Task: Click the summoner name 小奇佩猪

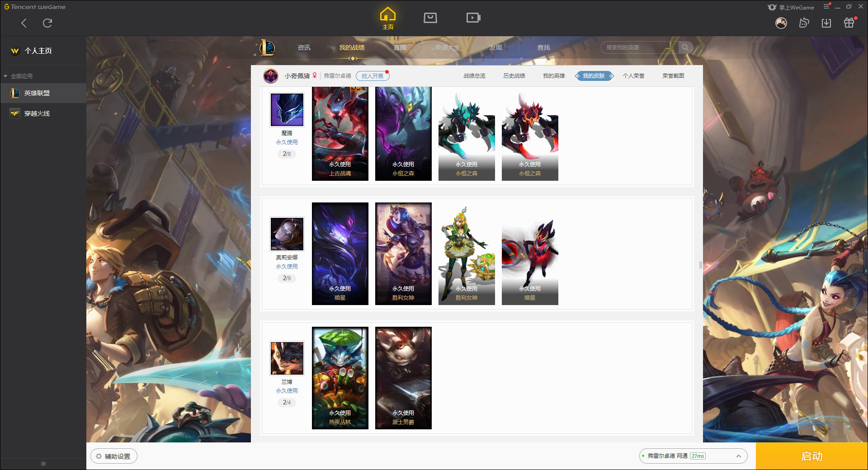Action: tap(297, 76)
